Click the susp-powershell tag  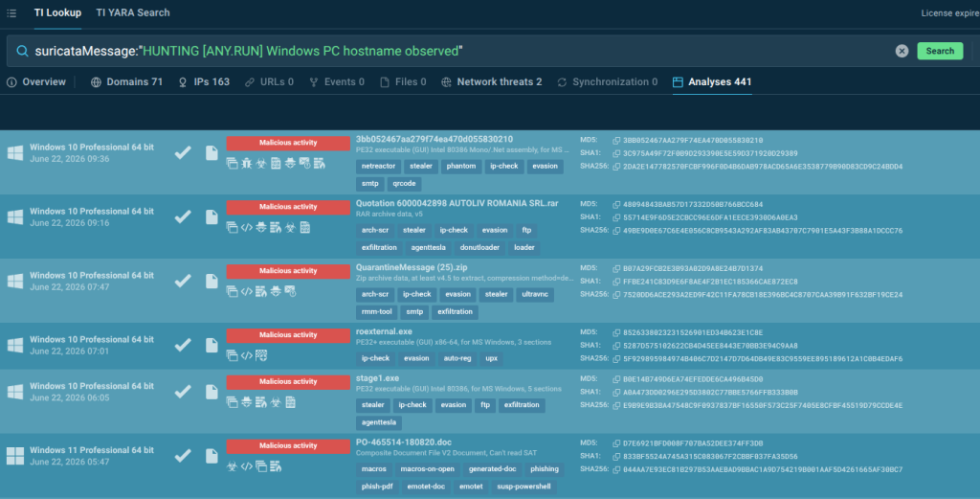click(x=523, y=487)
